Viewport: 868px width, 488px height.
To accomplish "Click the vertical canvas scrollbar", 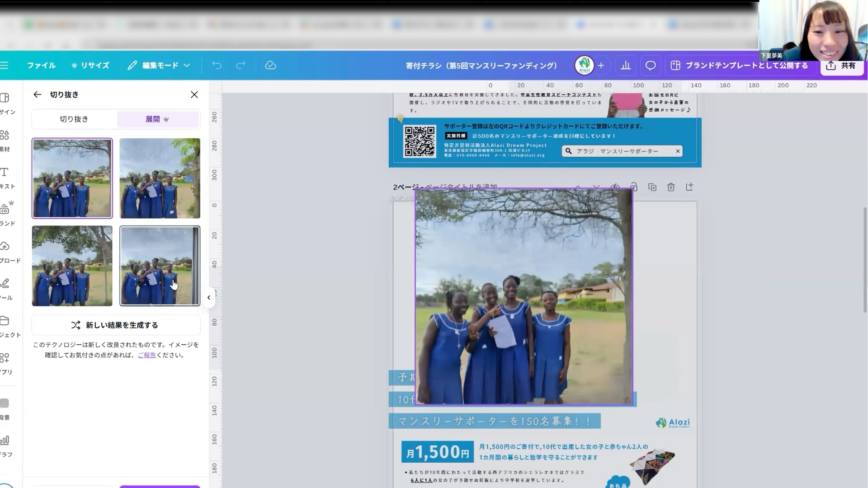I will [x=865, y=260].
